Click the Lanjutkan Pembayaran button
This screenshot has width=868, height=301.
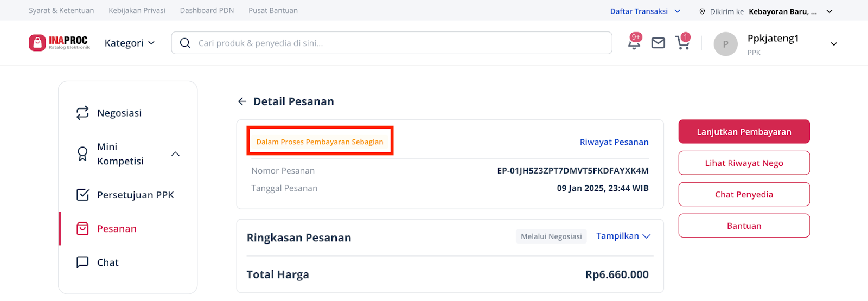pyautogui.click(x=744, y=132)
